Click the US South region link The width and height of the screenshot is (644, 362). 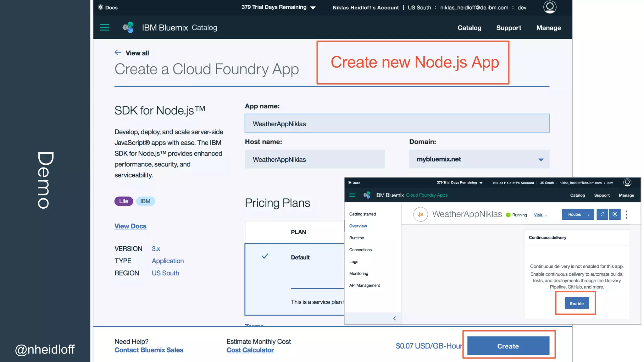[x=165, y=273]
